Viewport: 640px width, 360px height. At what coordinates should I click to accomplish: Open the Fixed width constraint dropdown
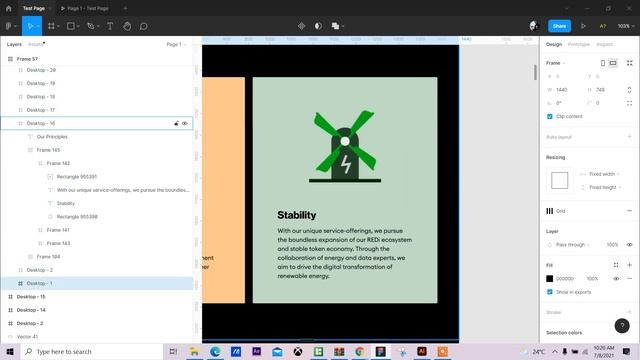[x=604, y=174]
